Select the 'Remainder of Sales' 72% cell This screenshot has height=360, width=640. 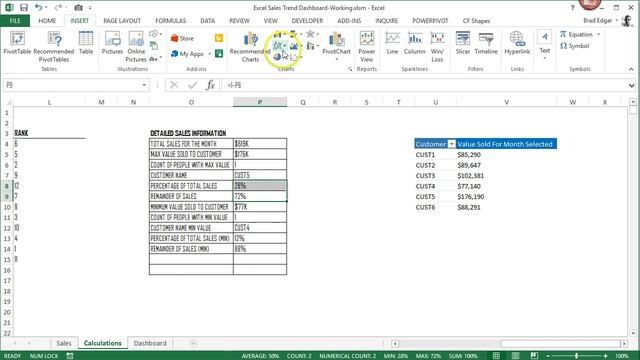(x=260, y=196)
